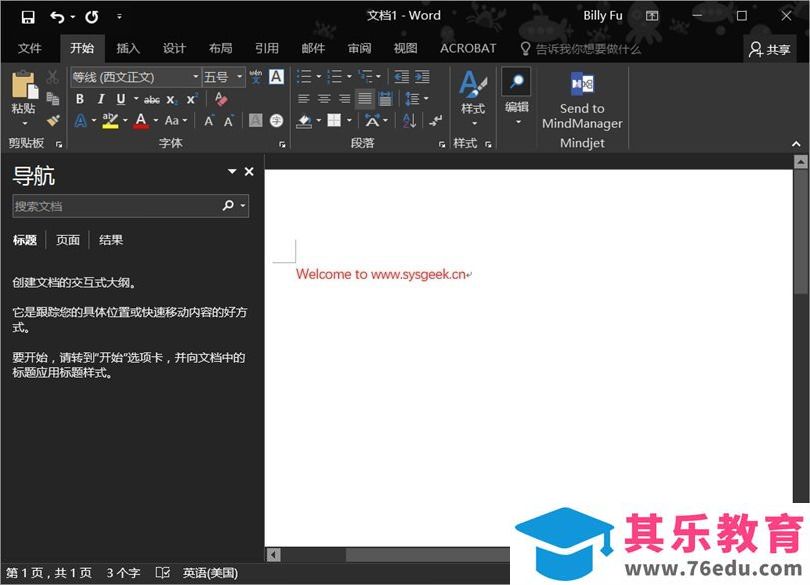The image size is (810, 585).
Task: Toggle bold formatting
Action: click(80, 99)
